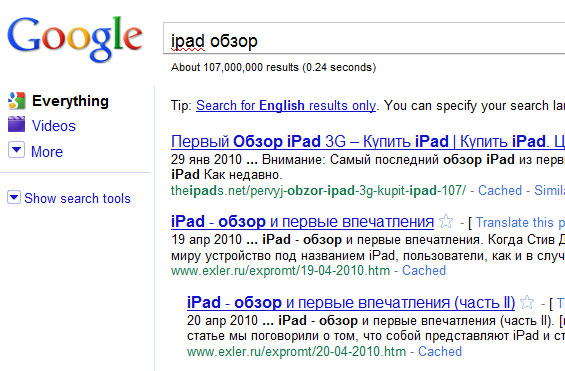Star the exler.ru iPad обзор result
Screen dimensions: 565x371
tap(446, 221)
